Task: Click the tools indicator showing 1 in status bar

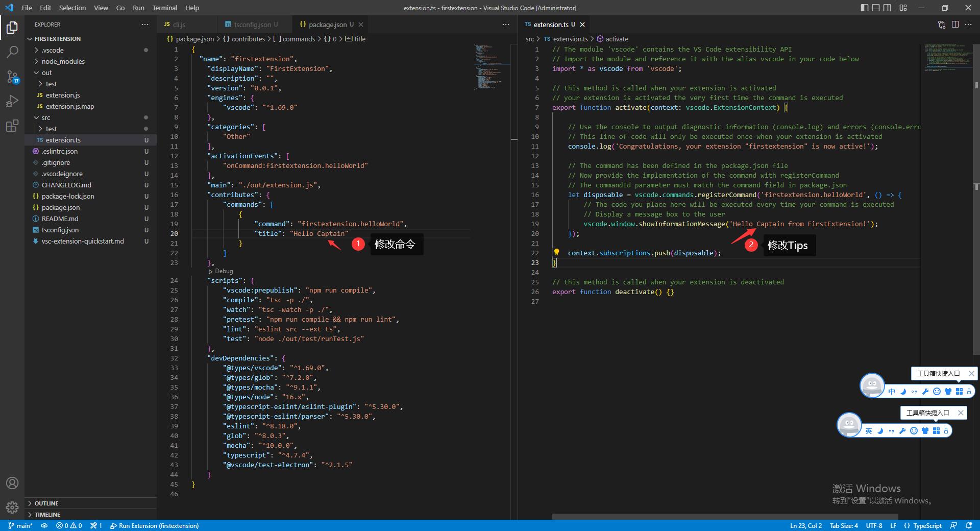Action: coord(96,525)
